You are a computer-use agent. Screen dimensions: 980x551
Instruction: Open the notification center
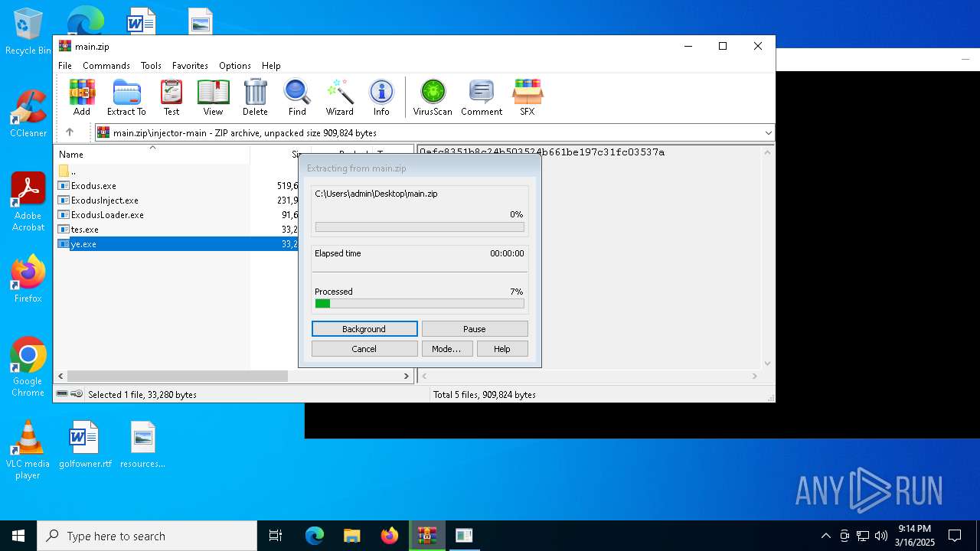pyautogui.click(x=955, y=536)
